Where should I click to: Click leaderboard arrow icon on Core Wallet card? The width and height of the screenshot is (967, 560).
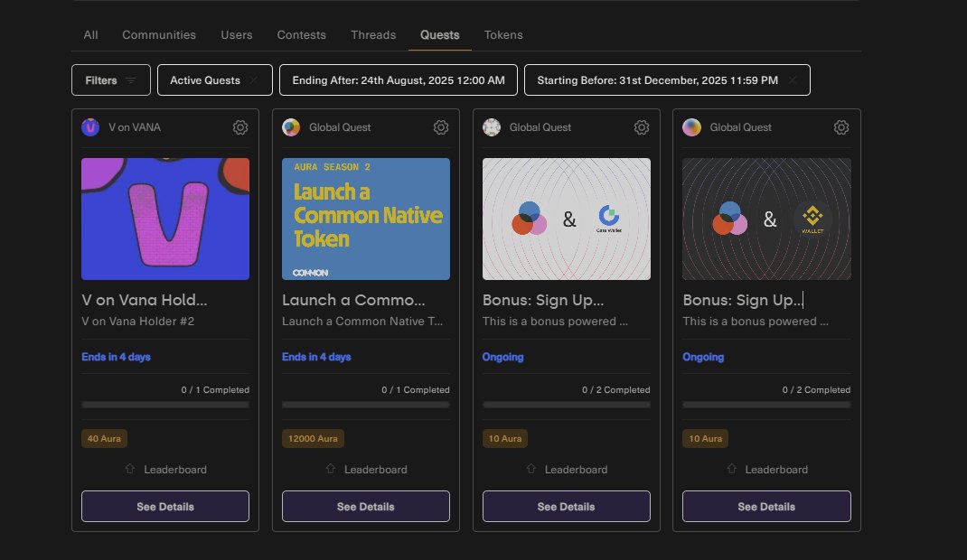pos(531,469)
